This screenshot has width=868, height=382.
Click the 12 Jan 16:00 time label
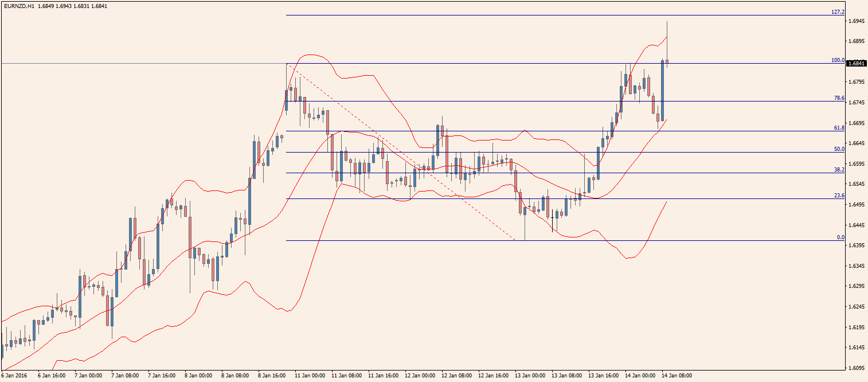[493, 376]
